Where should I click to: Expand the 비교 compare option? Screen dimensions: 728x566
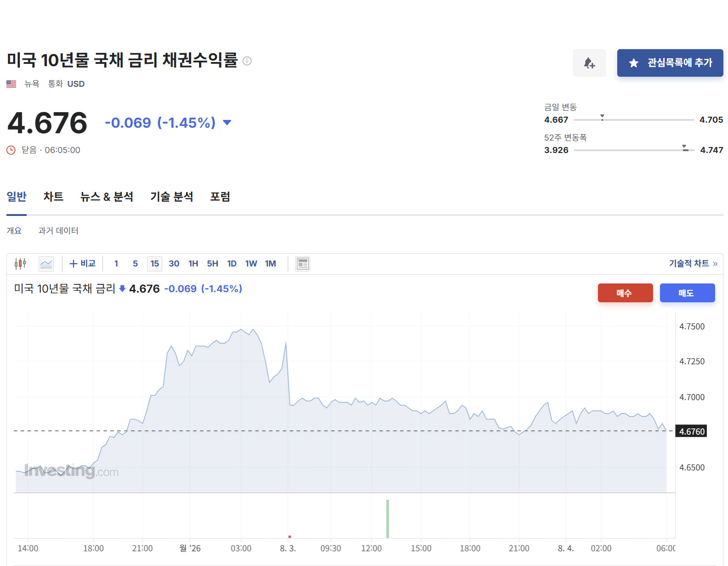pos(82,264)
